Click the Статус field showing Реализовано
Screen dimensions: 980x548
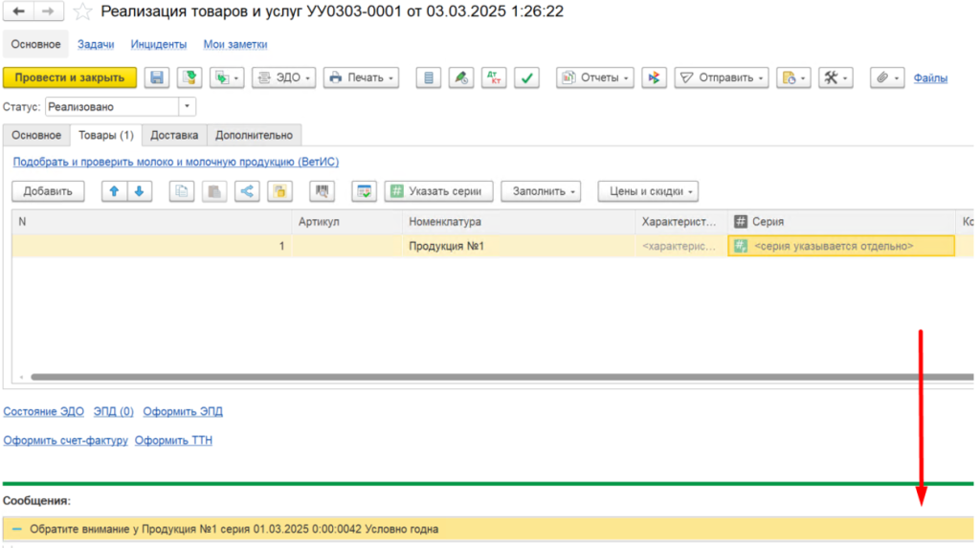(x=113, y=106)
